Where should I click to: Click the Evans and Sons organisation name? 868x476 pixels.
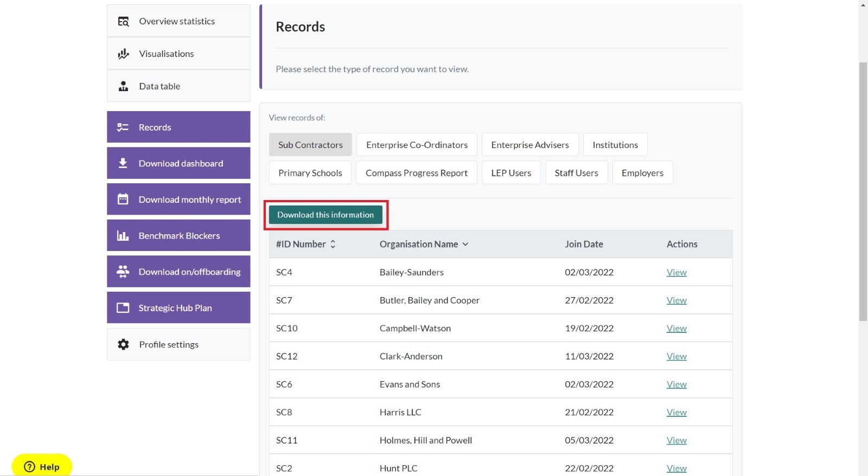click(x=410, y=384)
